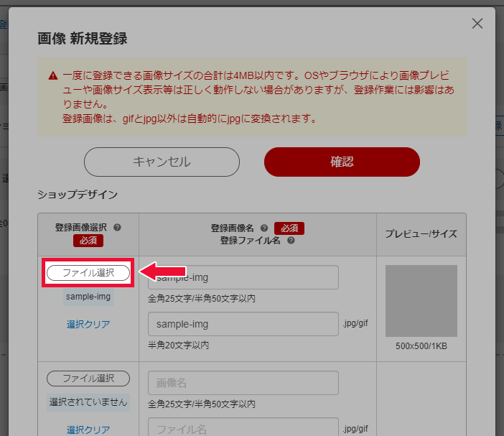This screenshot has width=504, height=436.
Task: Click the プレビュー/サイズ column header
Action: pyautogui.click(x=421, y=234)
